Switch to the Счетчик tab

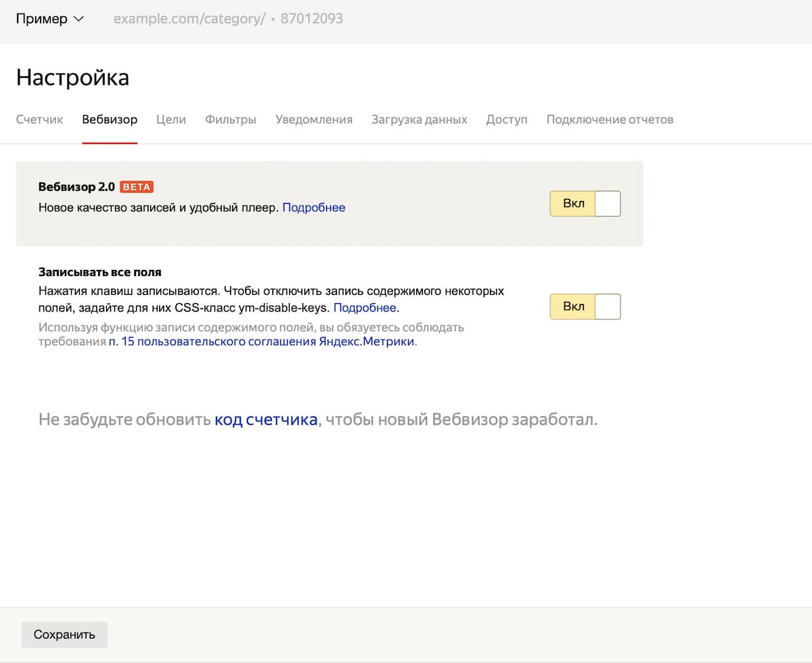[x=39, y=120]
